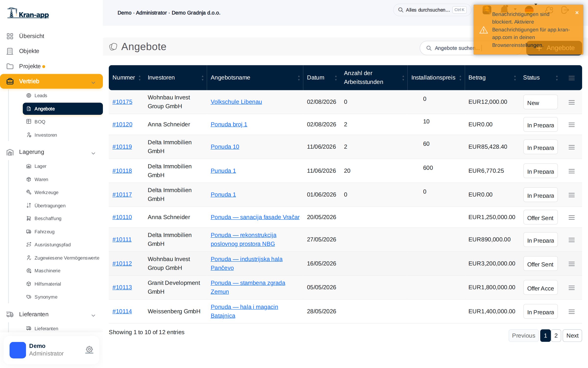This screenshot has height=368, width=588.
Task: Collapse the Vertrieb section chevron
Action: 93,83
